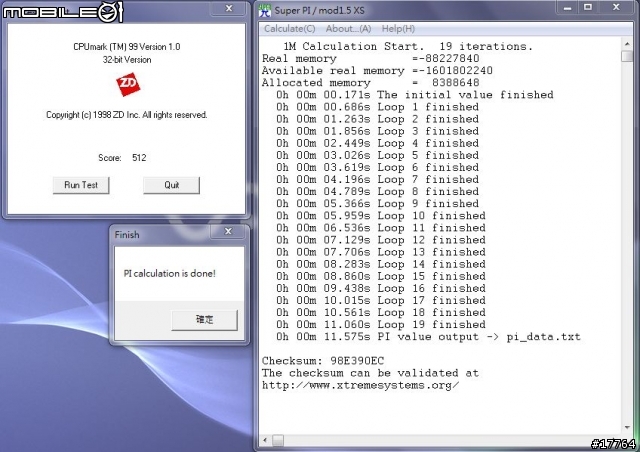Click the 'Score: 512' text in CPUmark
This screenshot has height=452, width=640.
122,158
